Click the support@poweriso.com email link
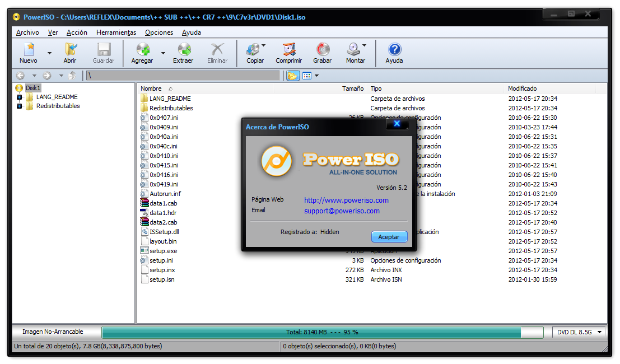The image size is (620, 364). 342,211
